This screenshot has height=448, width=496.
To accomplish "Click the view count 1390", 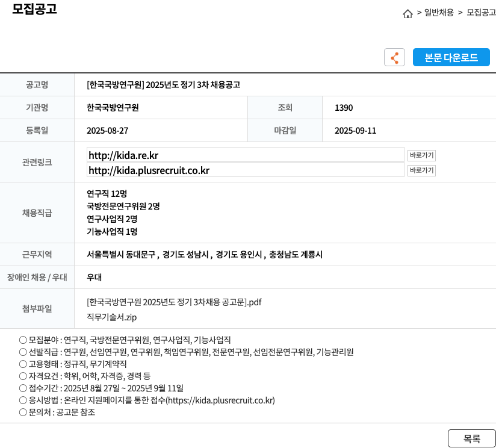I will (x=344, y=108).
